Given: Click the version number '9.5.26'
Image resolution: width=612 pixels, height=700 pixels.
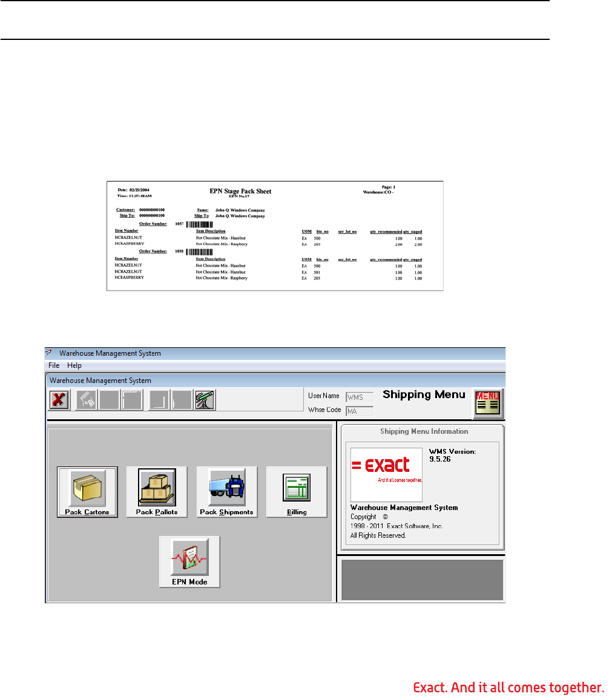Looking at the screenshot, I should coord(440,459).
